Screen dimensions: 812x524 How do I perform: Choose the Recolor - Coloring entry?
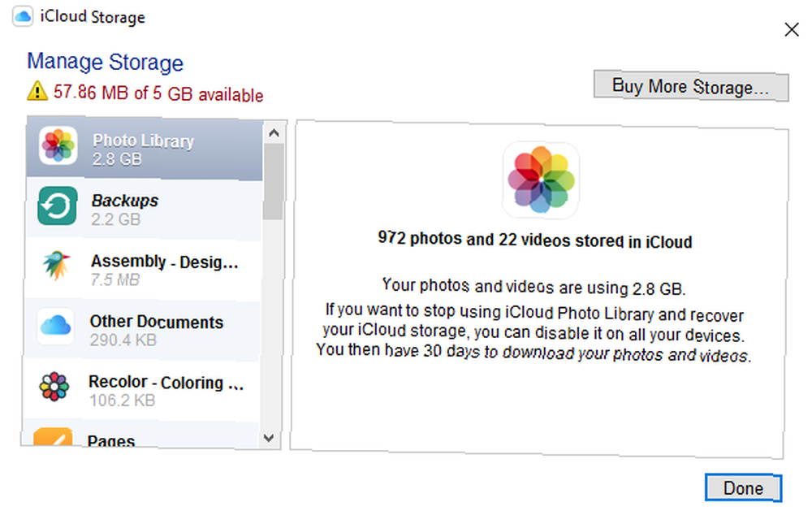point(140,390)
